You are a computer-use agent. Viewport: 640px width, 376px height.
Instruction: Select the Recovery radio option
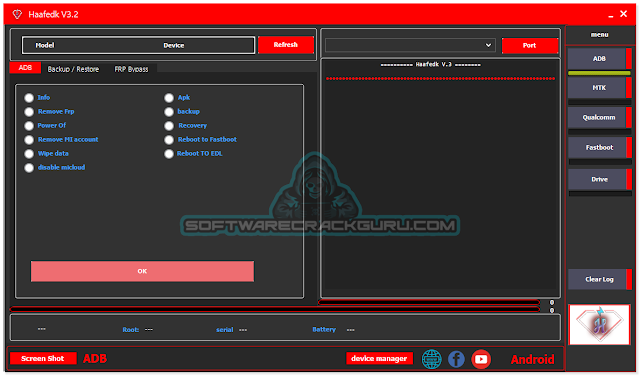pos(169,126)
